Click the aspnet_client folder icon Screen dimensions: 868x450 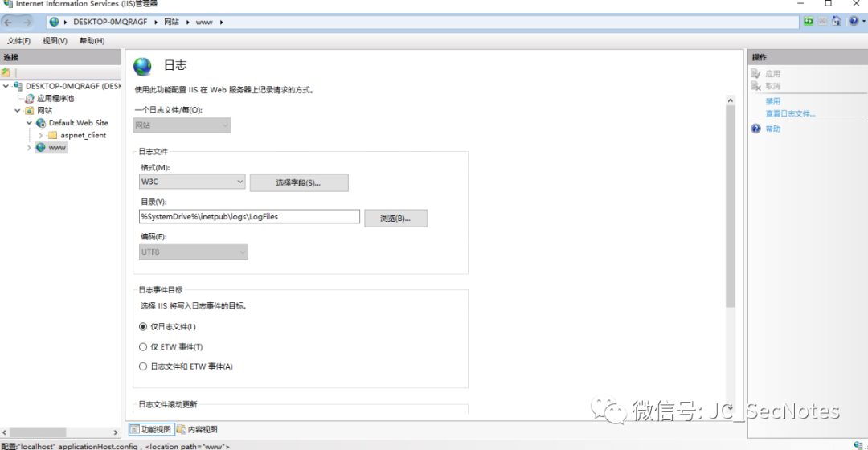click(x=52, y=135)
